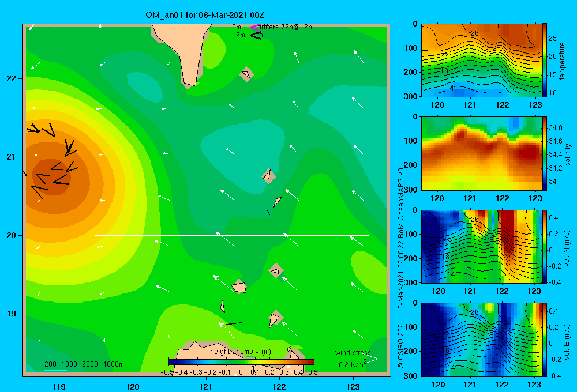
Task: Click the vel. N color bar
Action: (x=545, y=246)
